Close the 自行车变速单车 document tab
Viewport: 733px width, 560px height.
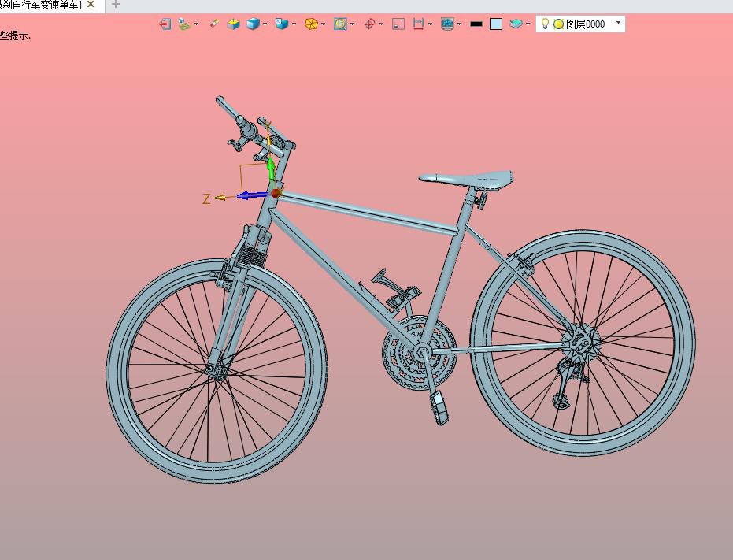(91, 4)
